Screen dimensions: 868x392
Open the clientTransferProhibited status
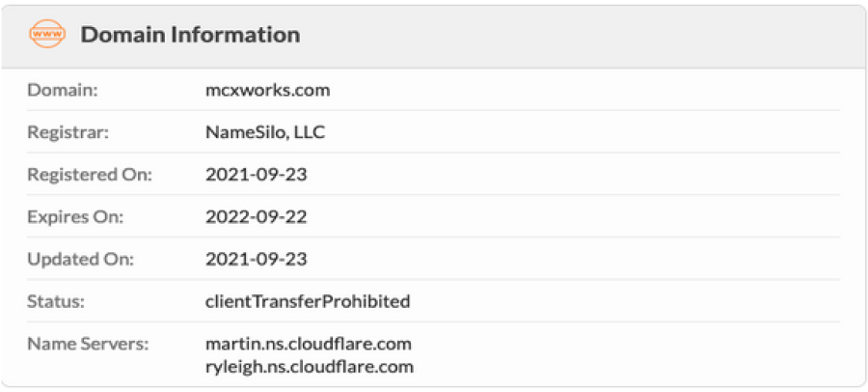tap(308, 301)
